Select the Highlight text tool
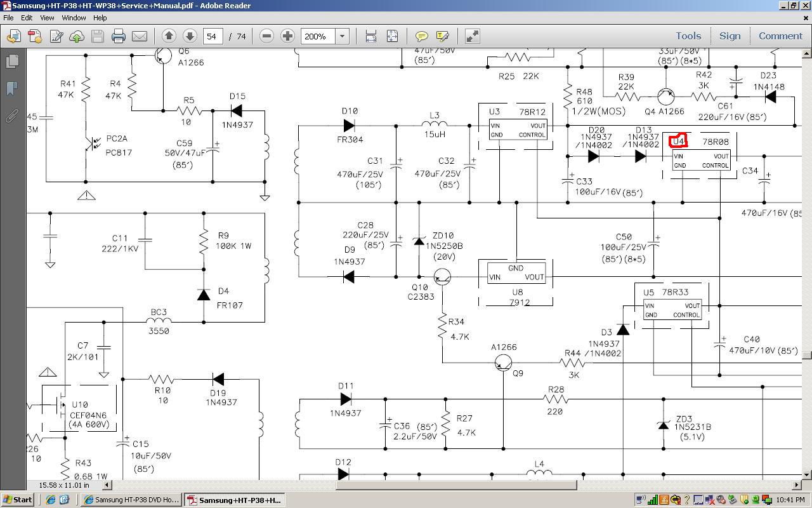812x508 pixels. (442, 36)
